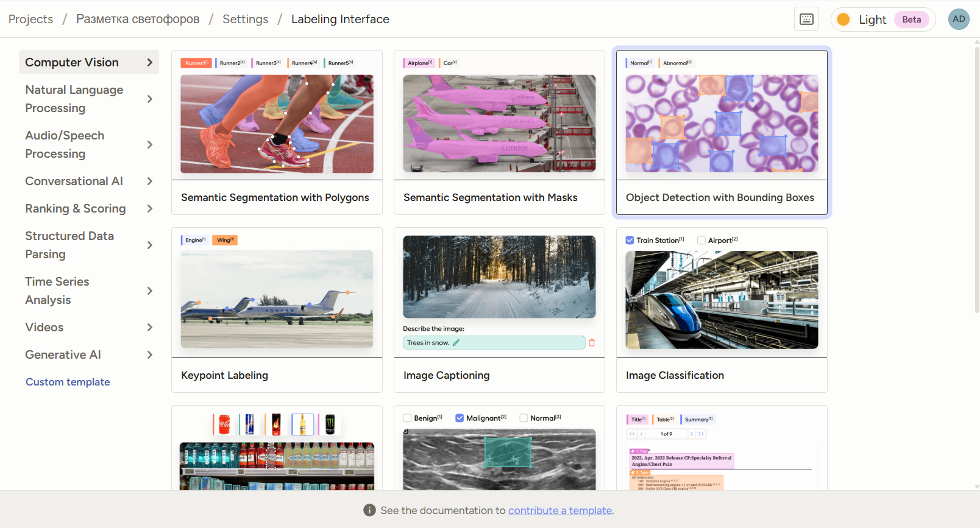Select the orange Runner1 label swatch
Viewport: 980px width, 528px height.
click(x=196, y=63)
